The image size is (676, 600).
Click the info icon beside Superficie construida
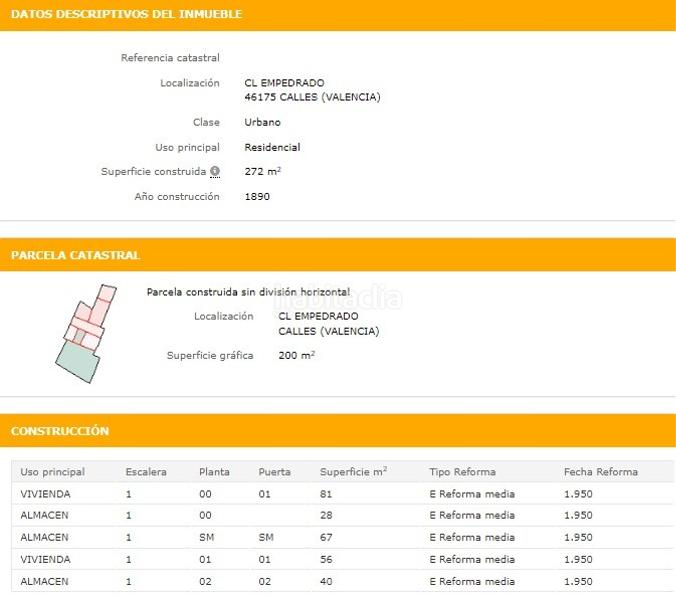click(x=215, y=172)
